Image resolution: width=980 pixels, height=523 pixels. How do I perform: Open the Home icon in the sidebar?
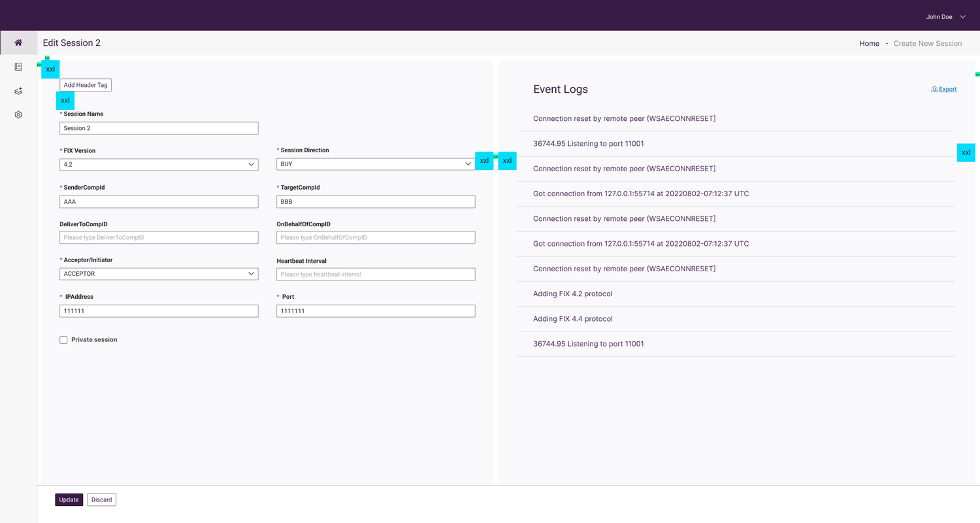[18, 42]
